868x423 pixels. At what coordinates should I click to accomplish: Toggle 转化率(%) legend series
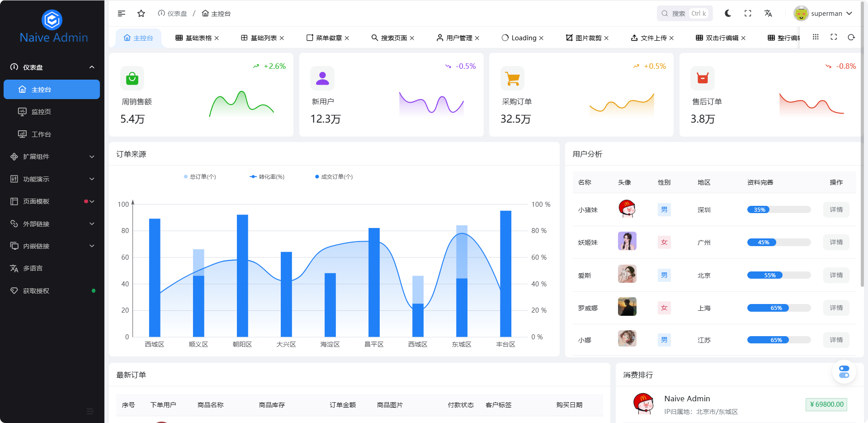[267, 177]
